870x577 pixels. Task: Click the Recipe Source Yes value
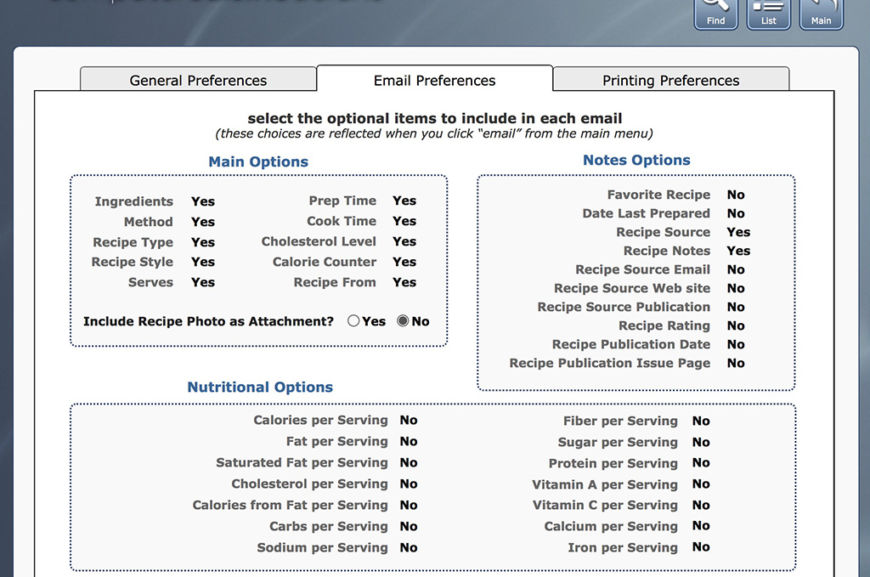[739, 232]
